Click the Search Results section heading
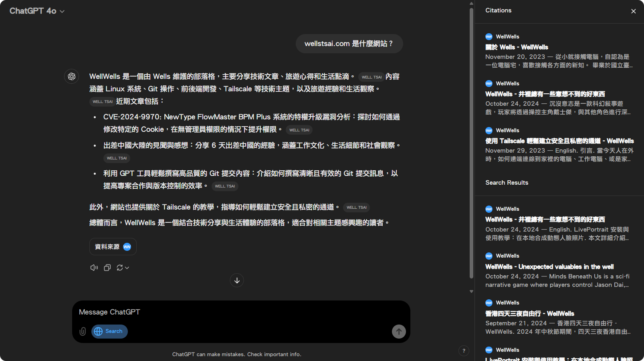The height and width of the screenshot is (361, 644). (x=507, y=183)
